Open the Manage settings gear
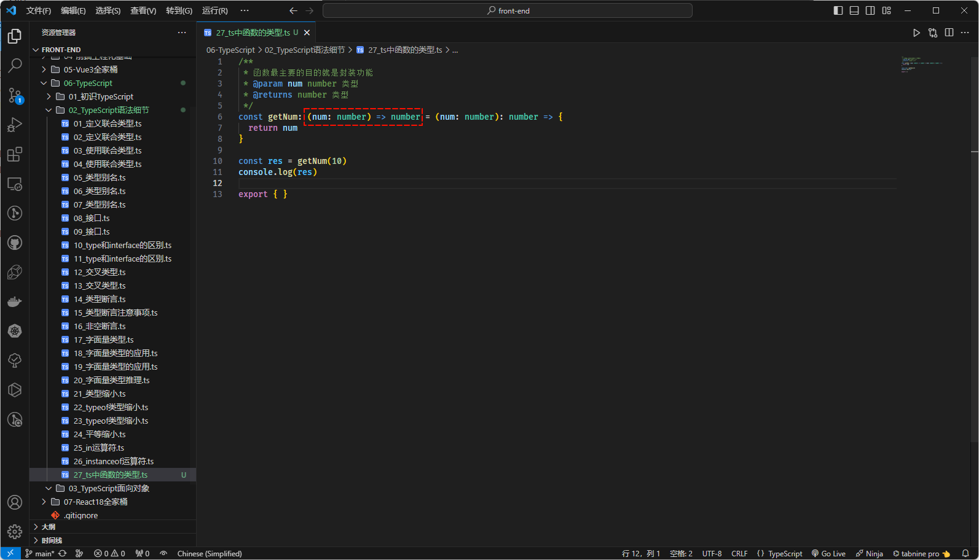The image size is (979, 560). [x=15, y=531]
